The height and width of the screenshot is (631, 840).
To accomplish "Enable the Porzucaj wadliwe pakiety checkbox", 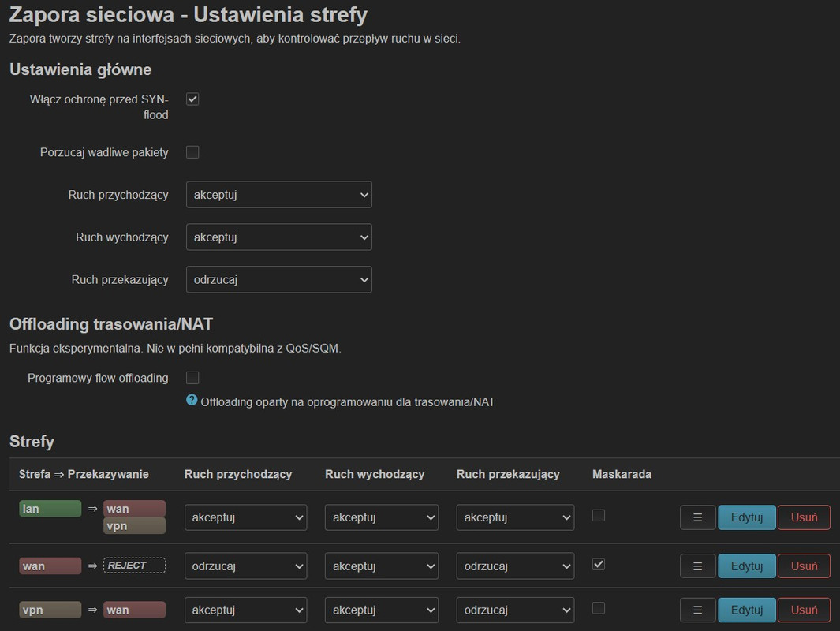I will pyautogui.click(x=192, y=152).
